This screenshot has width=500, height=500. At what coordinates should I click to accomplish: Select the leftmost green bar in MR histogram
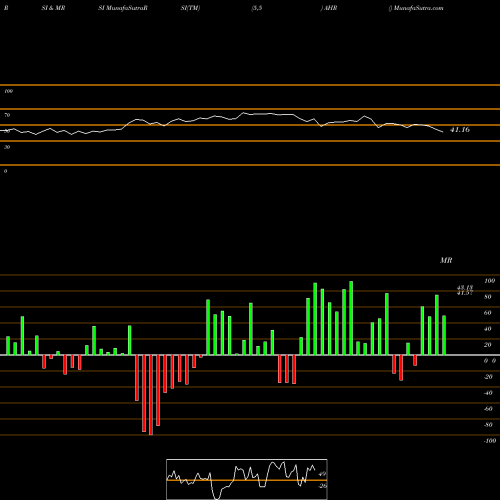click(8, 346)
